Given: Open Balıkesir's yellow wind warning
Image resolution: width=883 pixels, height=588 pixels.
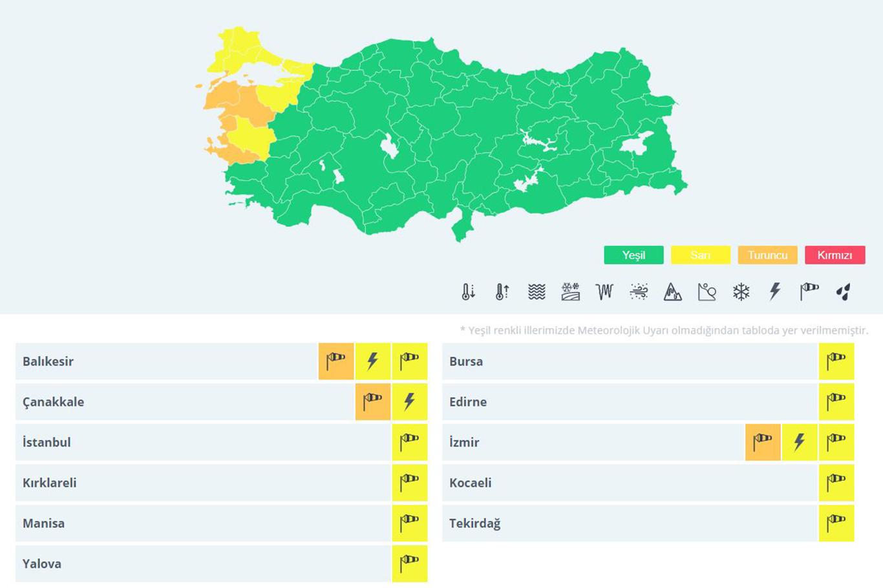Looking at the screenshot, I should [x=410, y=361].
